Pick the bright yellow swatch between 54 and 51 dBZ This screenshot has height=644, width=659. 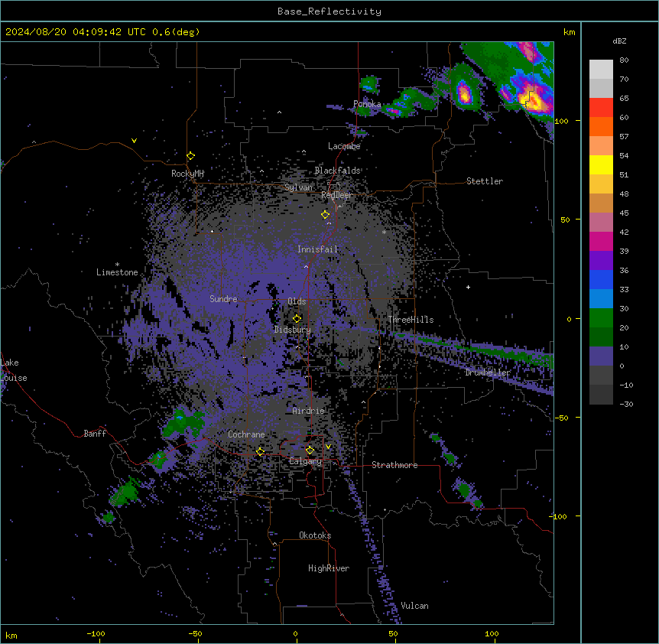pos(601,164)
